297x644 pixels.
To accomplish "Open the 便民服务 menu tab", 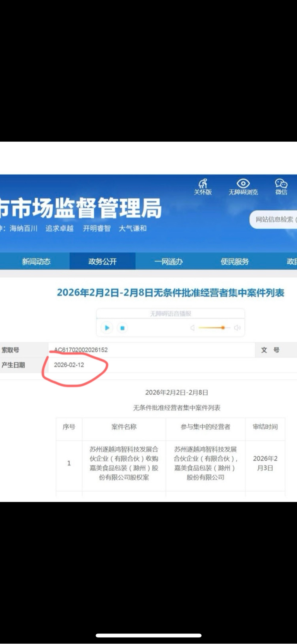I will pos(235,262).
